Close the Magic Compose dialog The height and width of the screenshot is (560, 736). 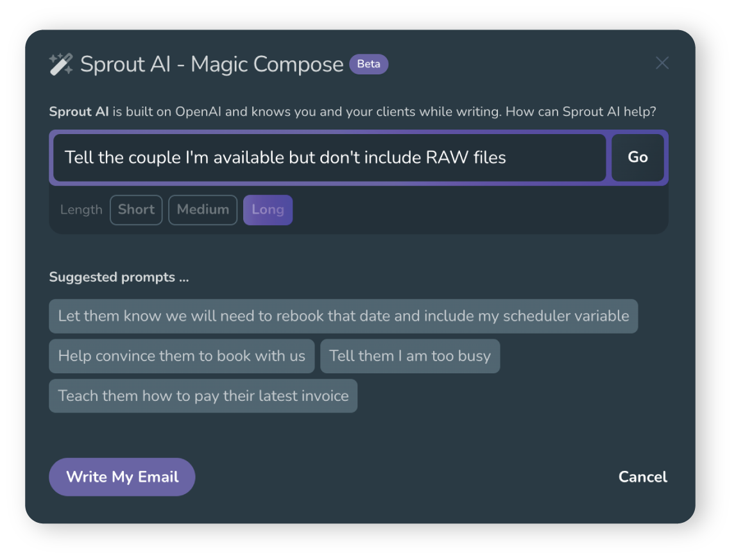[x=662, y=63]
